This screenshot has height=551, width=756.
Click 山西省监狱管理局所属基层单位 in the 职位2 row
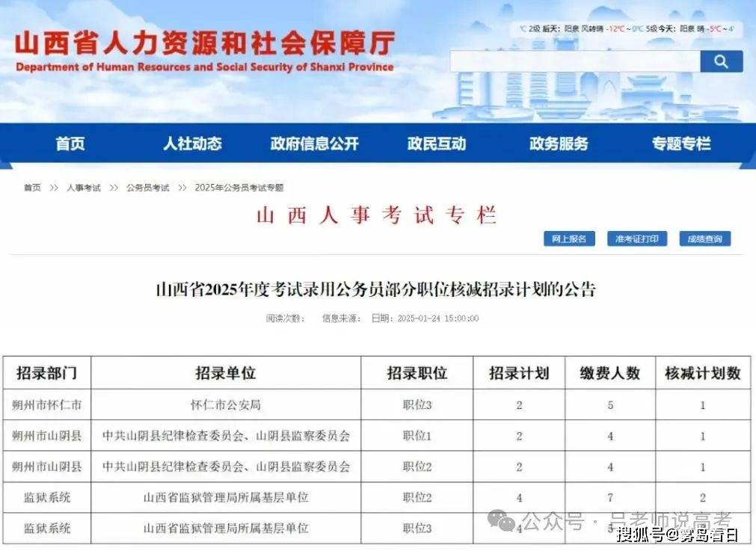click(x=226, y=497)
